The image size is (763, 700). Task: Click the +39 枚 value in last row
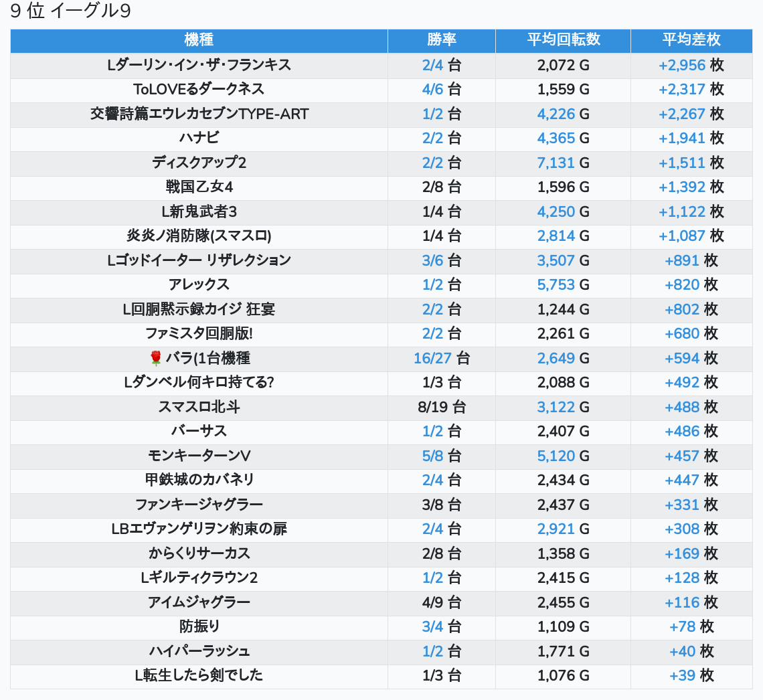(x=691, y=676)
